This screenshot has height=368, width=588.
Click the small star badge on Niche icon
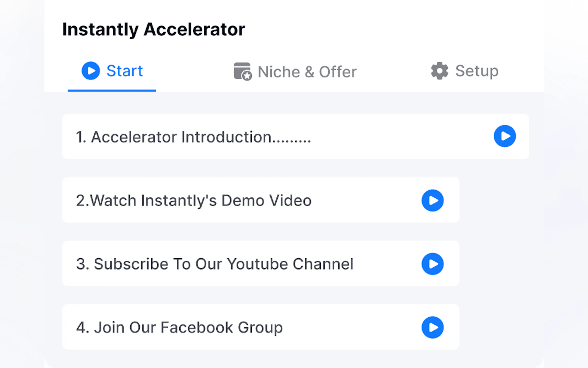coord(247,76)
